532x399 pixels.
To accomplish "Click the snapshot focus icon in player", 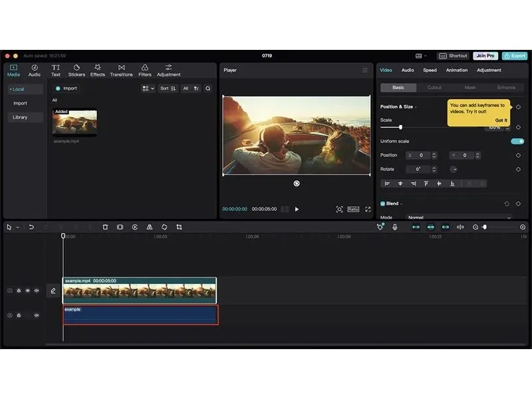I will pyautogui.click(x=339, y=209).
